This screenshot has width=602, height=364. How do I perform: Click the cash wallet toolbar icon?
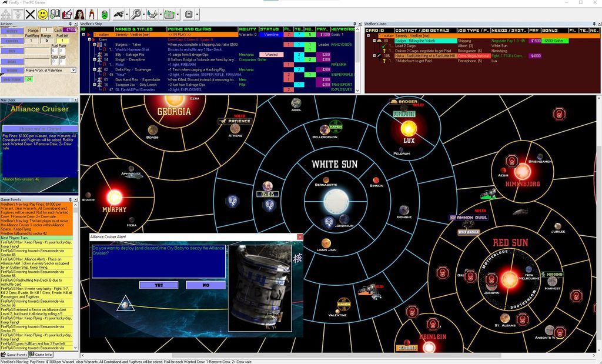coord(169,14)
